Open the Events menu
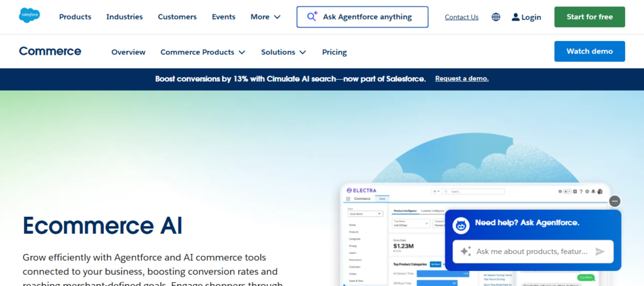Viewport: 644px width, 286px height. coord(223,17)
